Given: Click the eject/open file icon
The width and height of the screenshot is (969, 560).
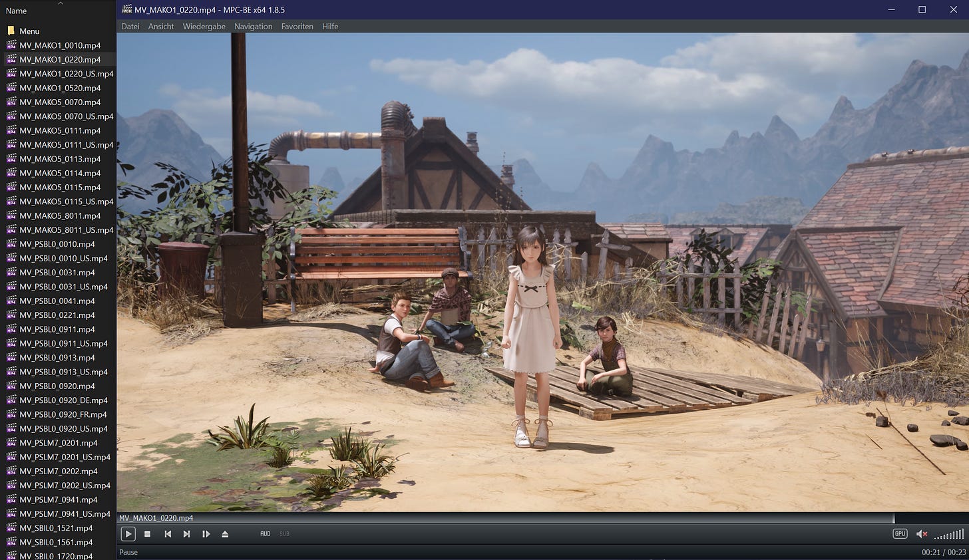Looking at the screenshot, I should [225, 533].
